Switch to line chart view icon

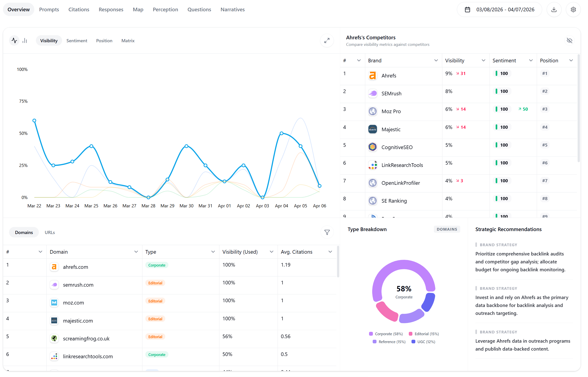pos(14,41)
